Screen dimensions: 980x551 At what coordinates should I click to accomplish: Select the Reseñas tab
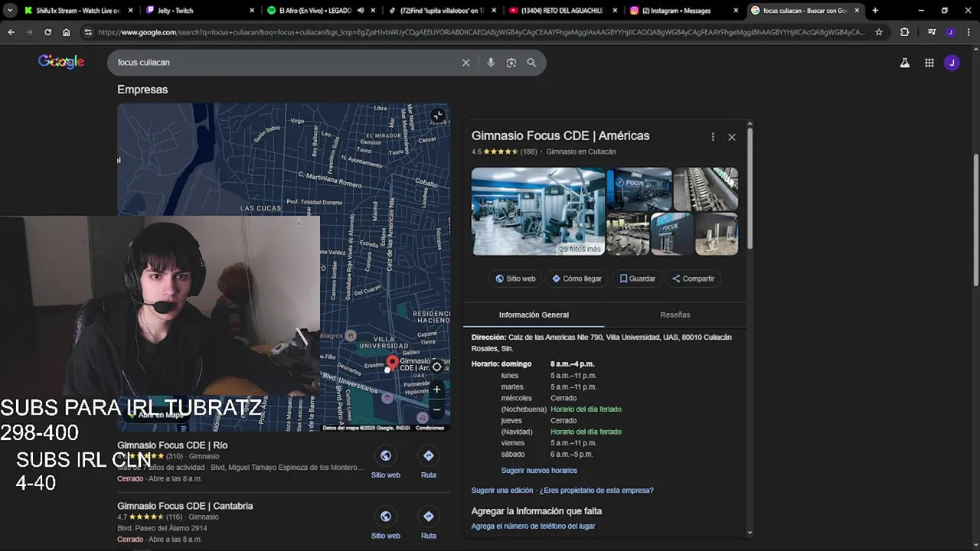pyautogui.click(x=675, y=315)
